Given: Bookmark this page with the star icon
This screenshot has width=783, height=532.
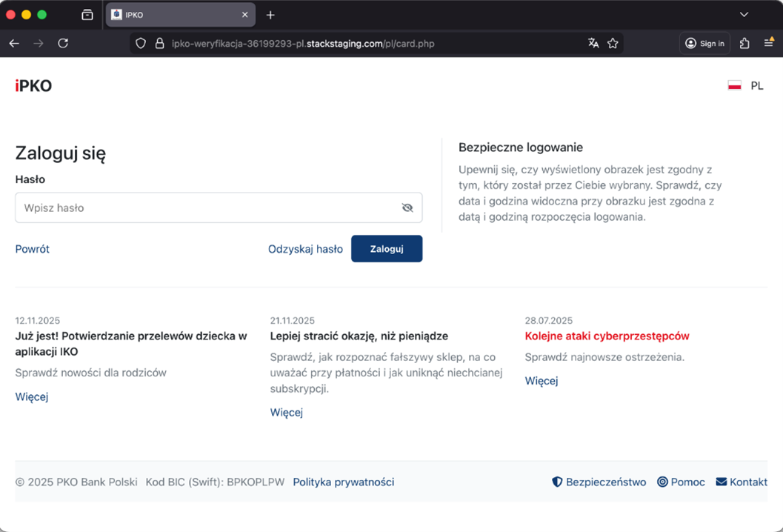Looking at the screenshot, I should click(x=613, y=44).
